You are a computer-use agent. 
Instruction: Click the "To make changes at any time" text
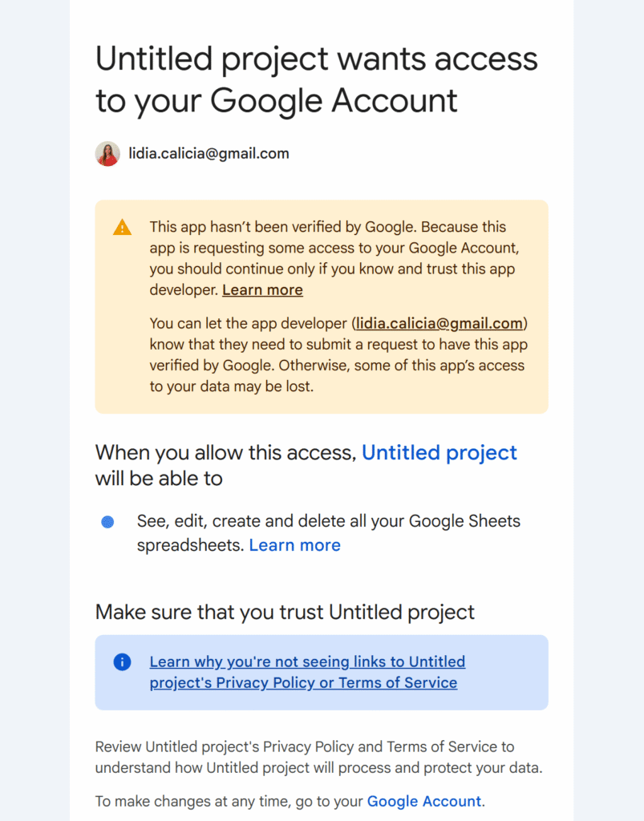click(x=229, y=801)
